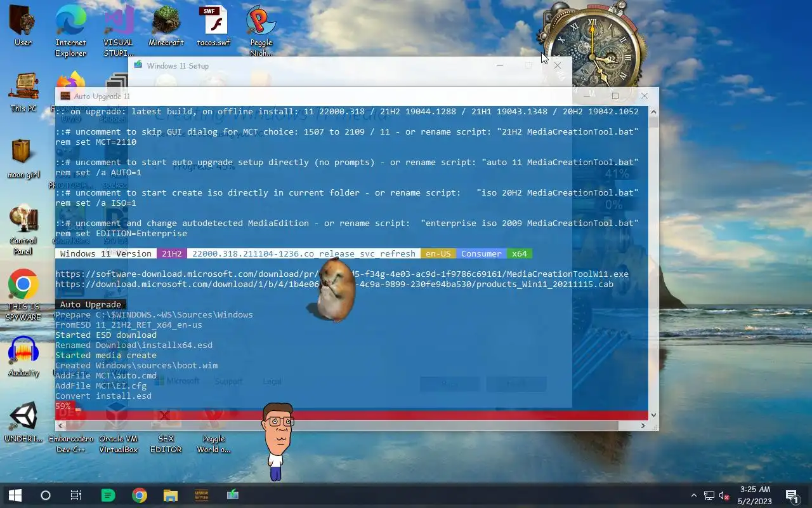Open the notification center icon
Screen dimensions: 812x508
(792, 495)
